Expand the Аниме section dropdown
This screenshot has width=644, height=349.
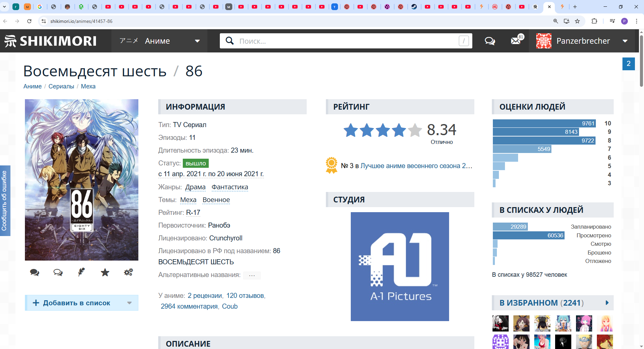point(197,41)
